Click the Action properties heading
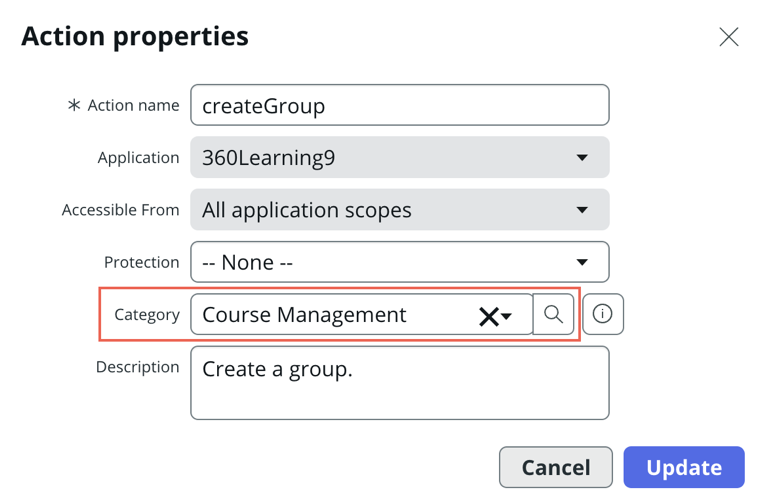This screenshot has height=504, width=762. (135, 36)
